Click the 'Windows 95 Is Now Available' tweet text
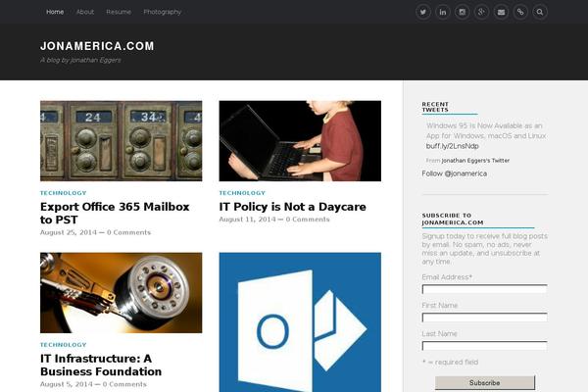The height and width of the screenshot is (392, 588). tap(486, 130)
